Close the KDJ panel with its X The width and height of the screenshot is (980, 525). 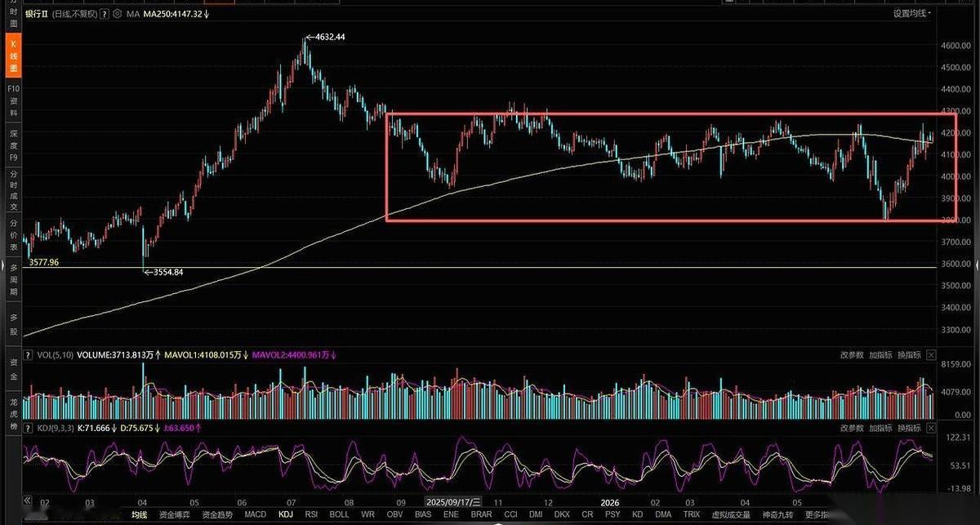[x=930, y=427]
